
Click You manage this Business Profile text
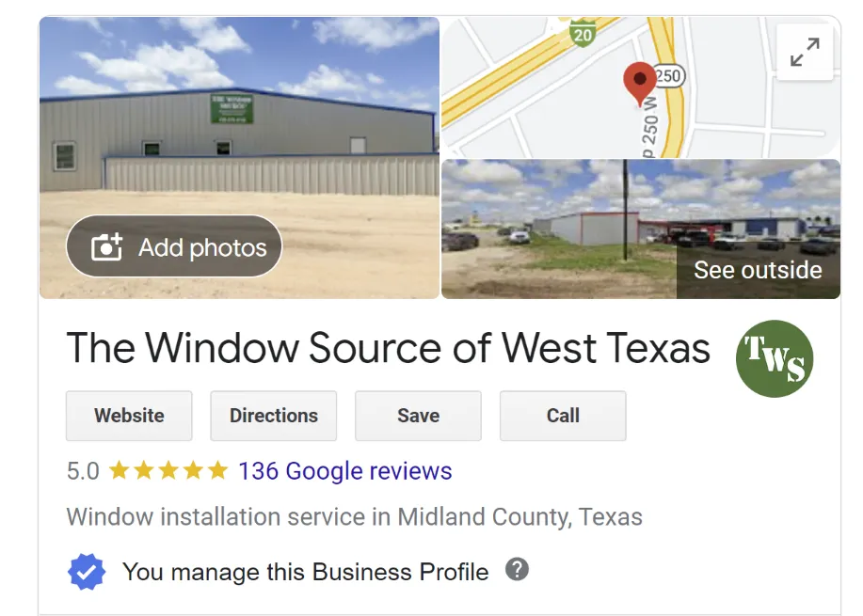[306, 572]
